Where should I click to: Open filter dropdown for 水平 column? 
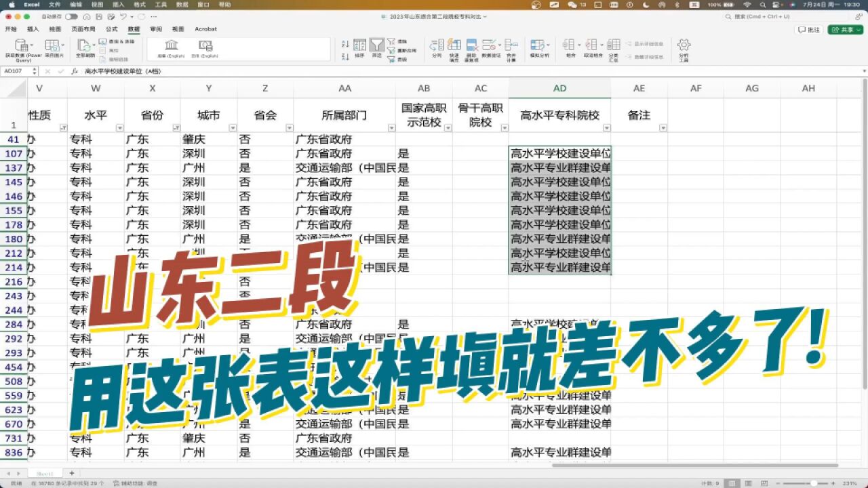(119, 128)
